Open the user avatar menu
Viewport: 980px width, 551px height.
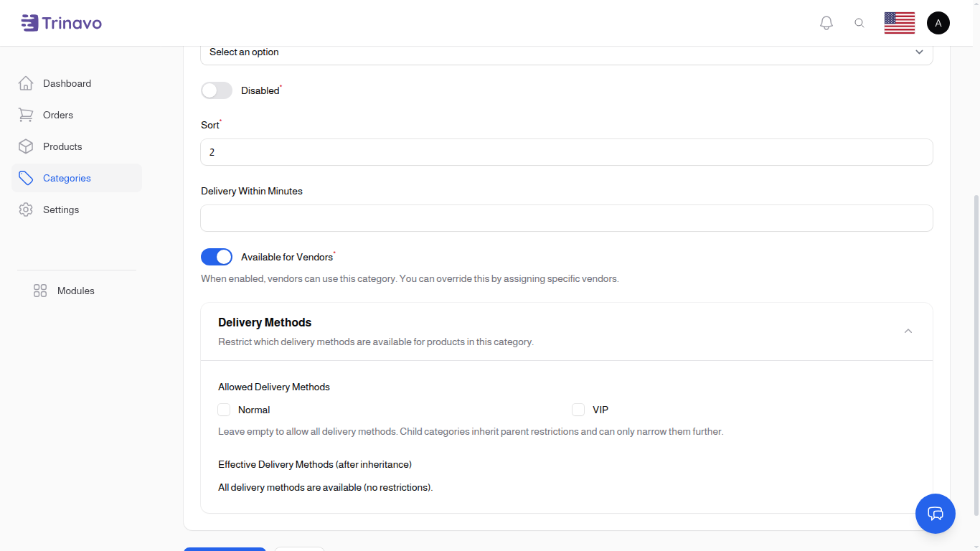938,23
